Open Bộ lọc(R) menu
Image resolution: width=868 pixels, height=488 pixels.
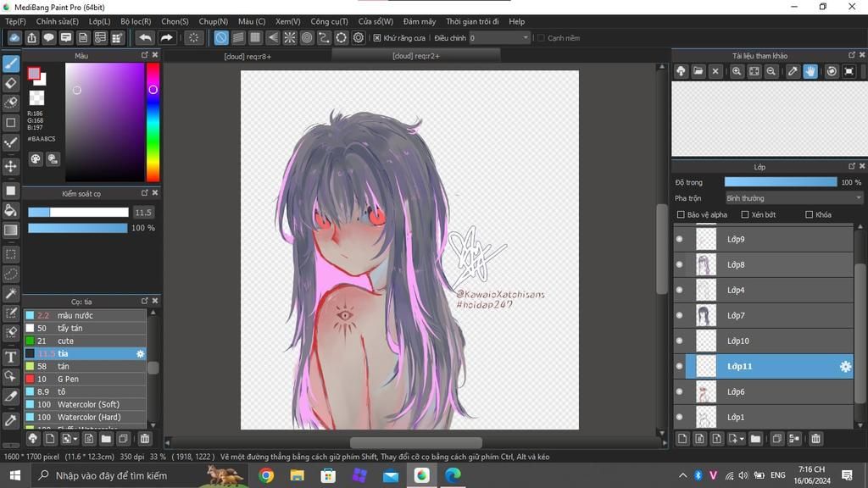pyautogui.click(x=136, y=21)
